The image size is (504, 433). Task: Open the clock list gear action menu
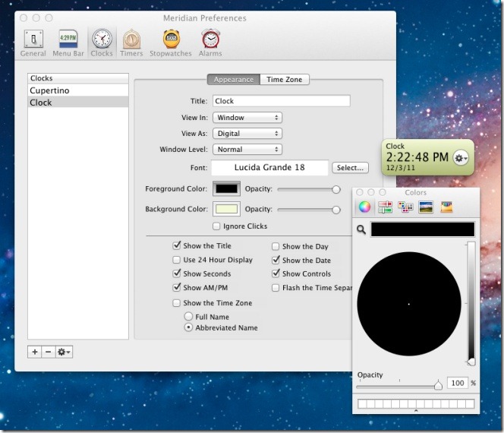point(64,352)
